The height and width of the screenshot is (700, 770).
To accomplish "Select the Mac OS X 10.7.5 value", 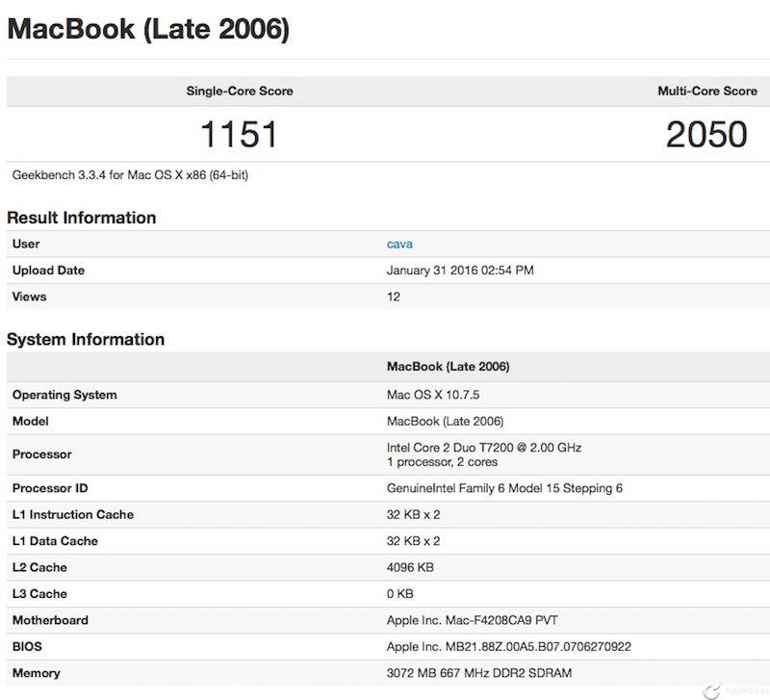I will pos(433,395).
